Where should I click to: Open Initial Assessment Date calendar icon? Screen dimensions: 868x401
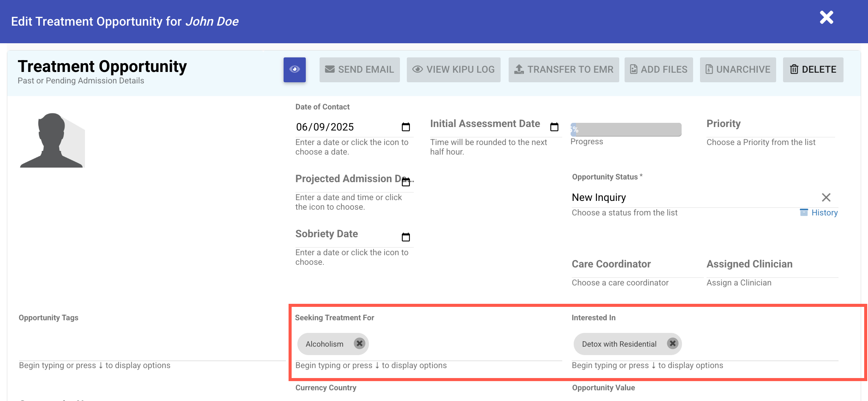tap(554, 127)
